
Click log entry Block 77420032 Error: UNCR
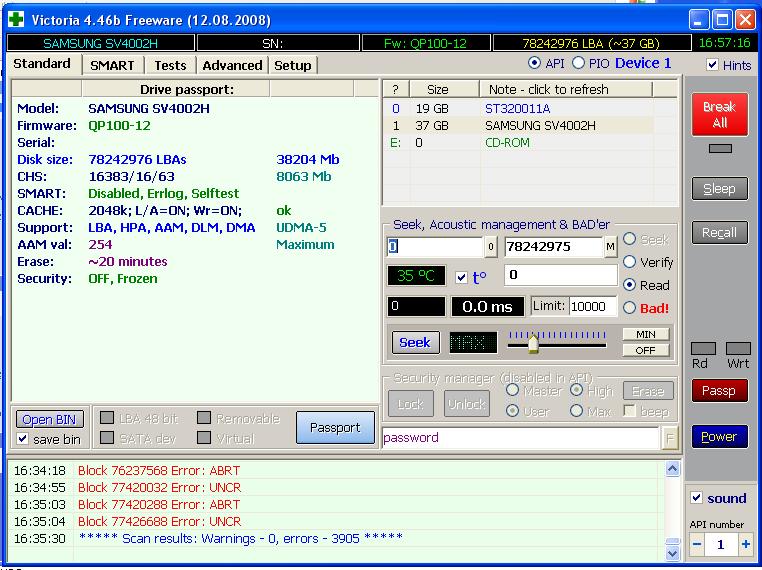point(159,487)
